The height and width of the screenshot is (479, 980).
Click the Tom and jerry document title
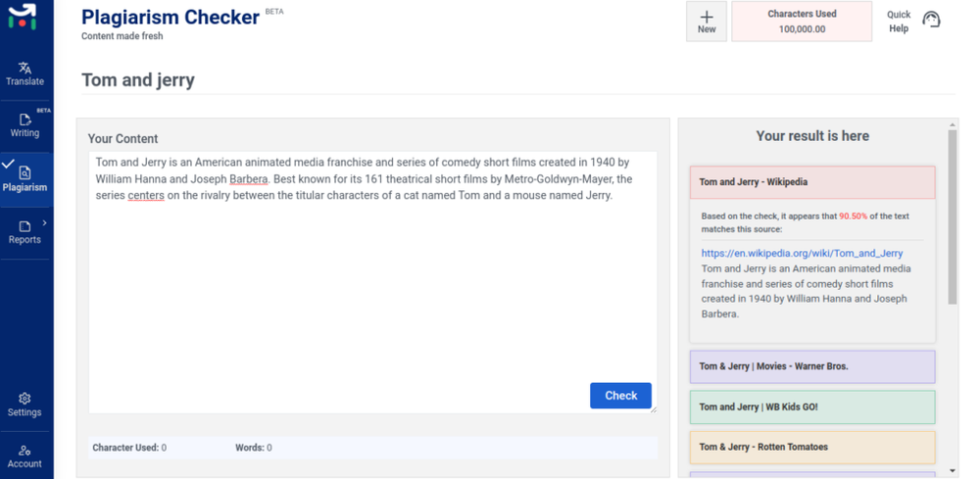[x=138, y=80]
